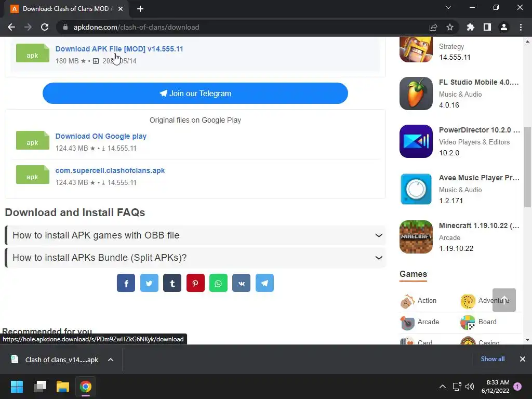532x399 pixels.
Task: Open File Explorer from taskbar
Action: pos(63,387)
